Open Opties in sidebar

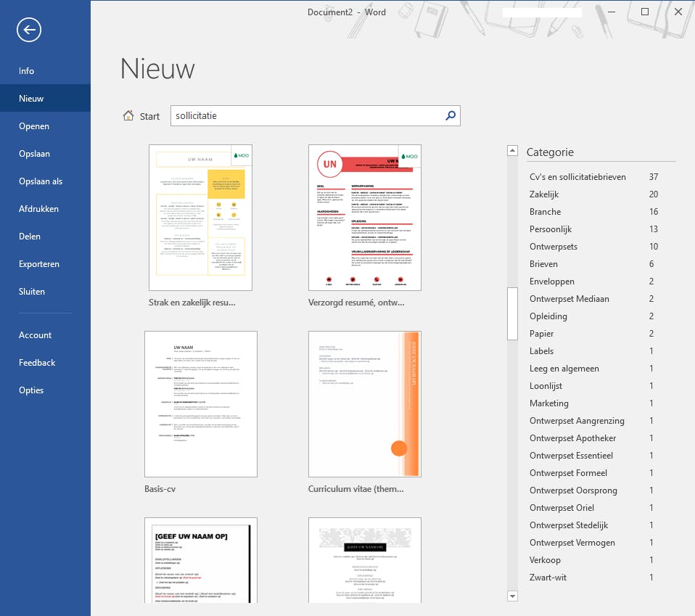point(45,390)
